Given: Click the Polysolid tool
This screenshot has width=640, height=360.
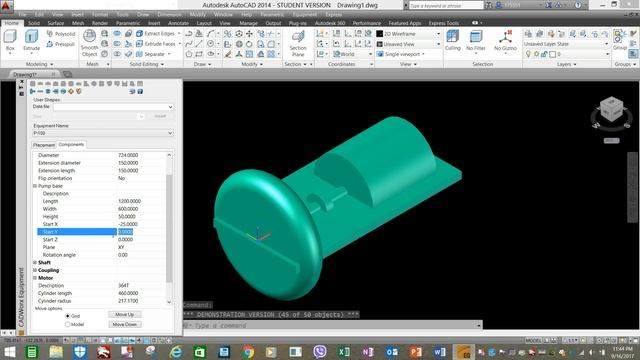Looking at the screenshot, I should tap(61, 34).
